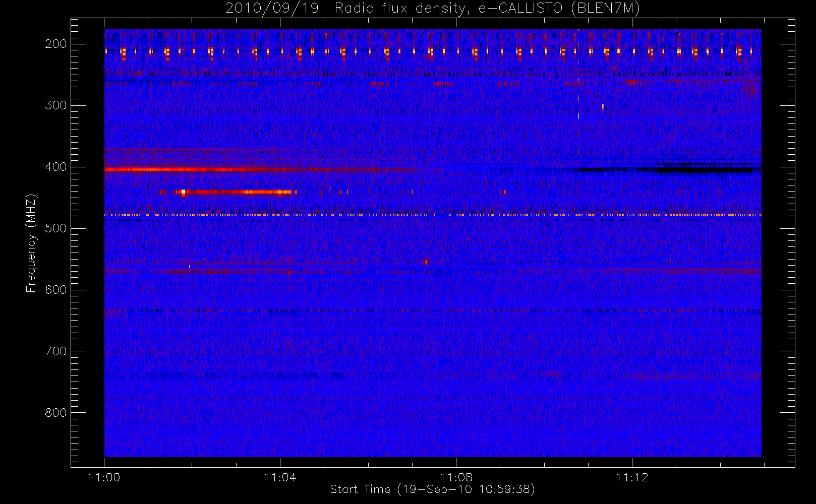Select the 700 frequency tick label

point(56,351)
